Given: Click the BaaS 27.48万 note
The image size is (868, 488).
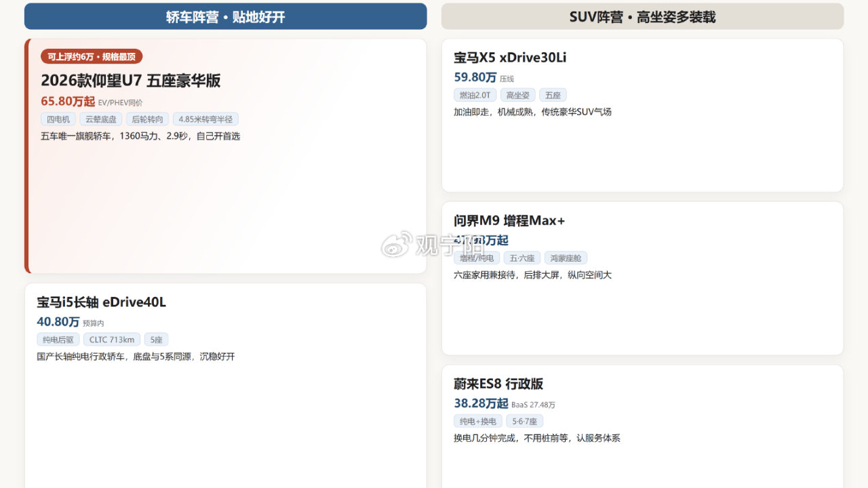Looking at the screenshot, I should tap(534, 405).
